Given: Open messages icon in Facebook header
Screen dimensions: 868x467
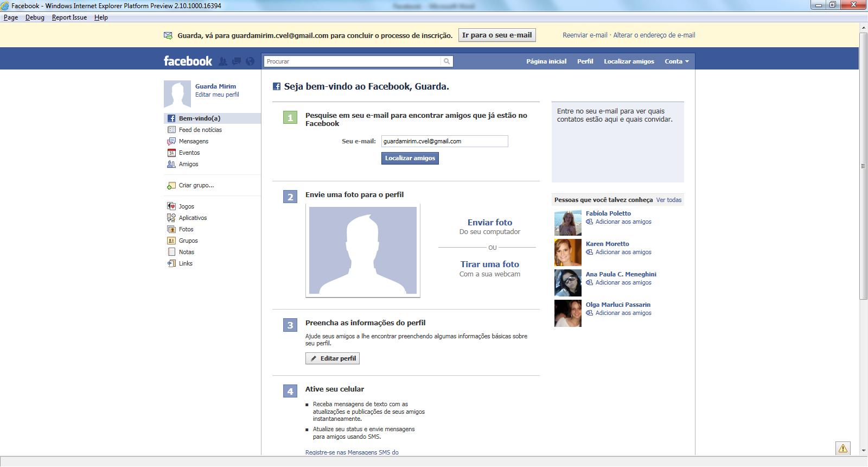Looking at the screenshot, I should pos(237,61).
